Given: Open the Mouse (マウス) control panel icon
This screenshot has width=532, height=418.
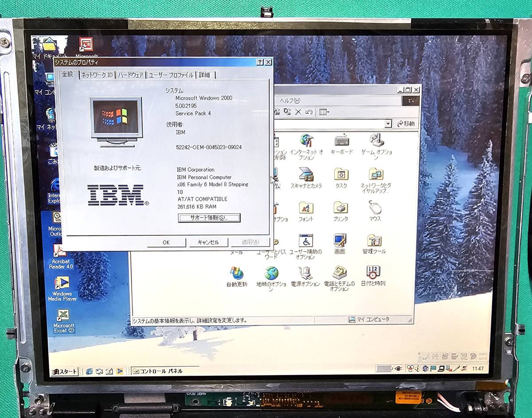Looking at the screenshot, I should click(x=375, y=208).
